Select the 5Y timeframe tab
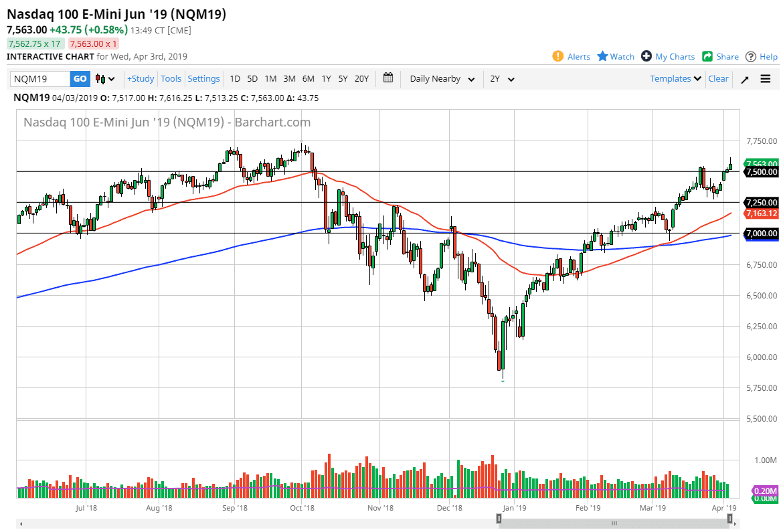 point(343,78)
